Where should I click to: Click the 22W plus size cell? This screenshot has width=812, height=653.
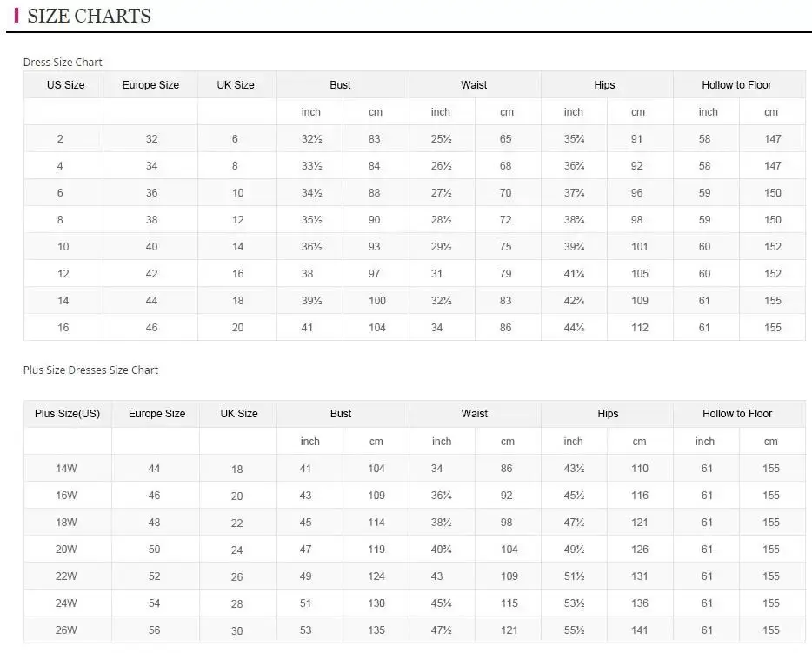[x=67, y=576]
